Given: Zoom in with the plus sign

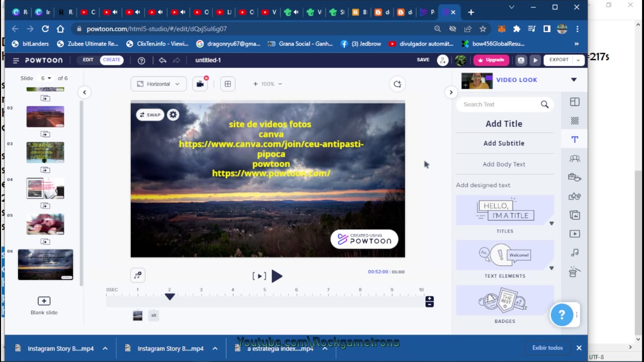Looking at the screenshot, I should pyautogui.click(x=256, y=84).
